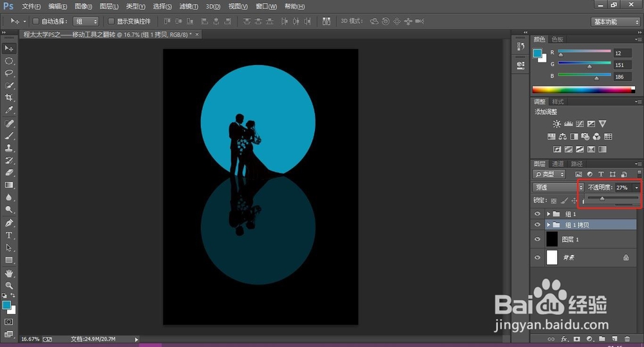Select the Zoom tool in the toolbar
The width and height of the screenshot is (644, 347).
pos(9,285)
